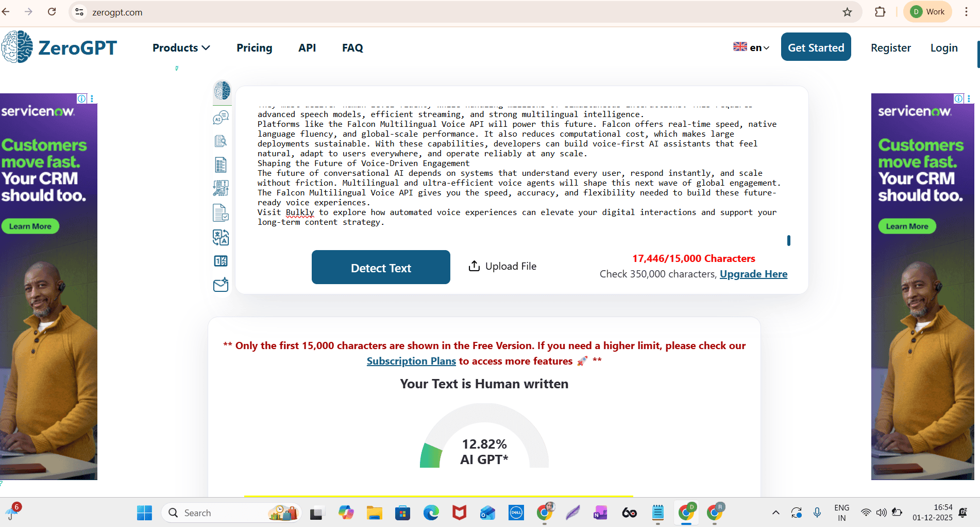This screenshot has width=980, height=527.
Task: Open the FAQ menu item
Action: coord(352,48)
